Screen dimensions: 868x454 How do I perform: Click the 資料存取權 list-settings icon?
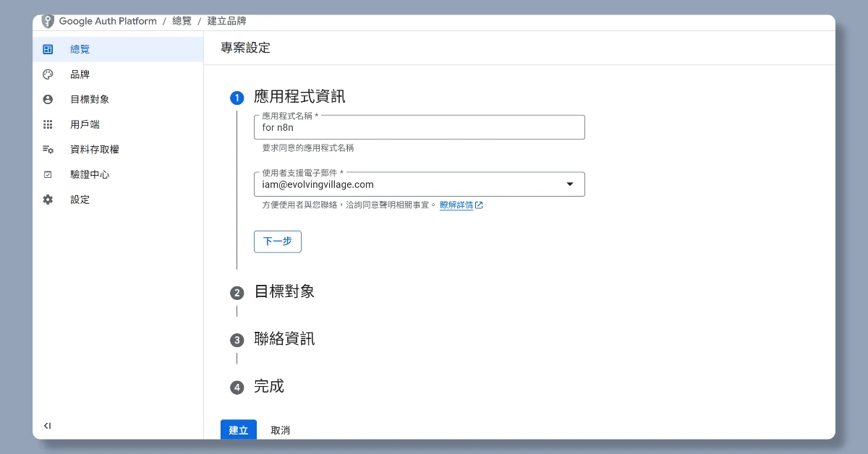(48, 150)
